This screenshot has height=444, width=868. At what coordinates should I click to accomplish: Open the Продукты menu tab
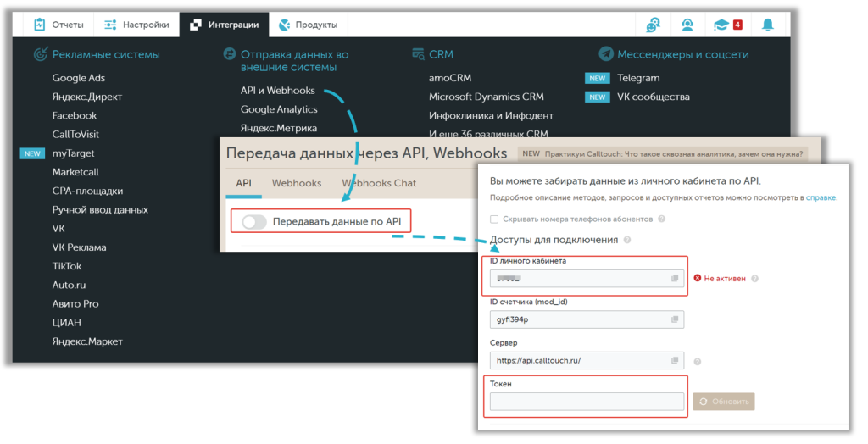309,25
